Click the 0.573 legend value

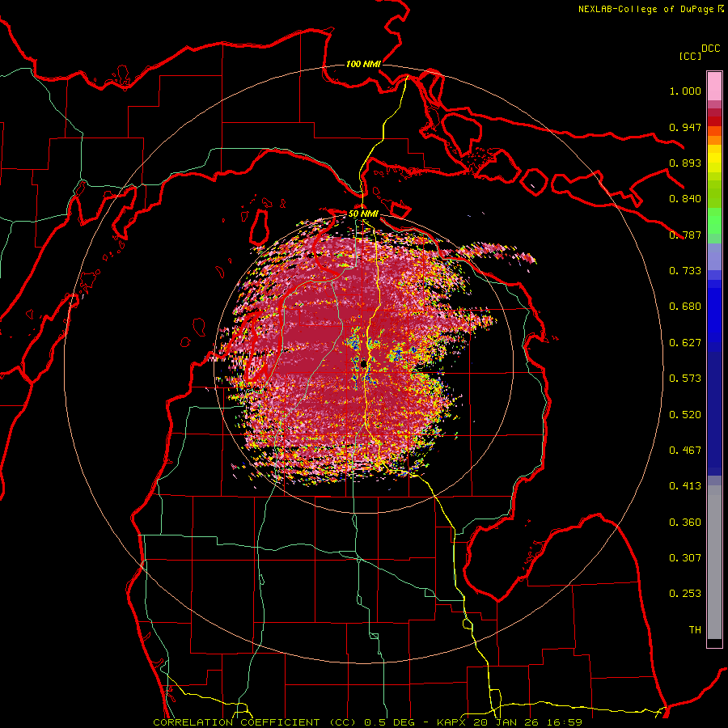685,379
